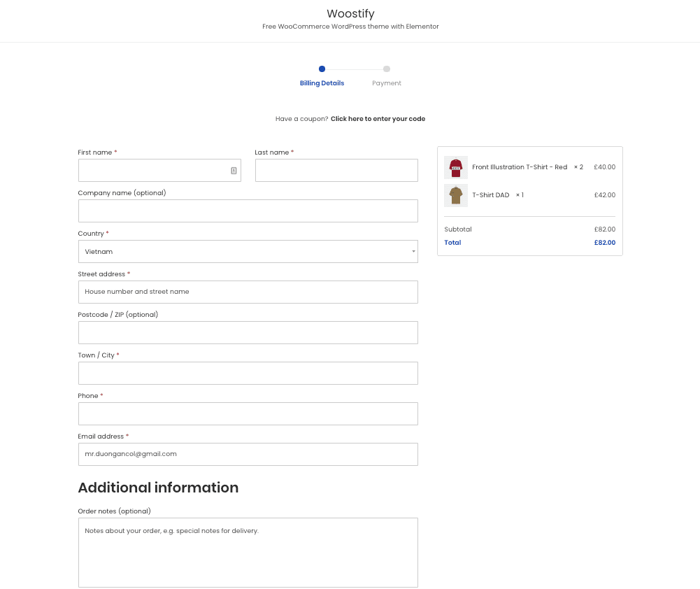The height and width of the screenshot is (589, 700).
Task: Focus the First name field
Action: pos(159,170)
